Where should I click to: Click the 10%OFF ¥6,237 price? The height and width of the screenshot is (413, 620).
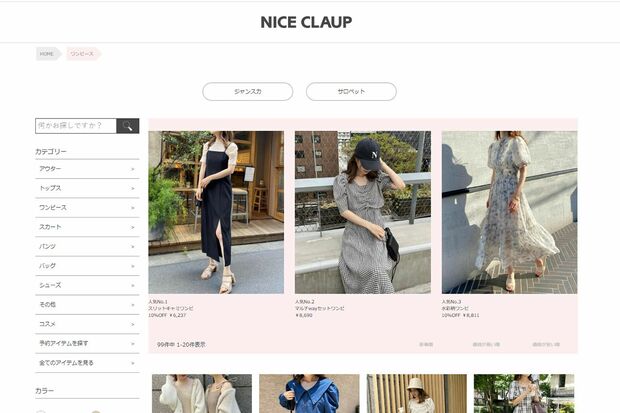(167, 315)
